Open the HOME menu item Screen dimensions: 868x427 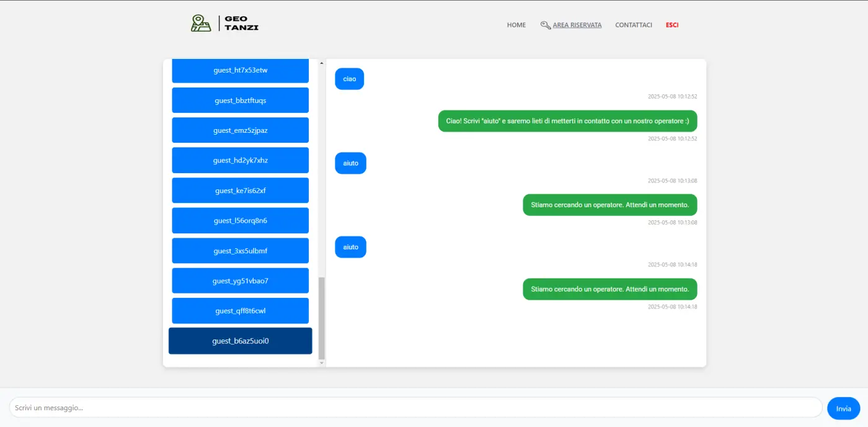516,25
